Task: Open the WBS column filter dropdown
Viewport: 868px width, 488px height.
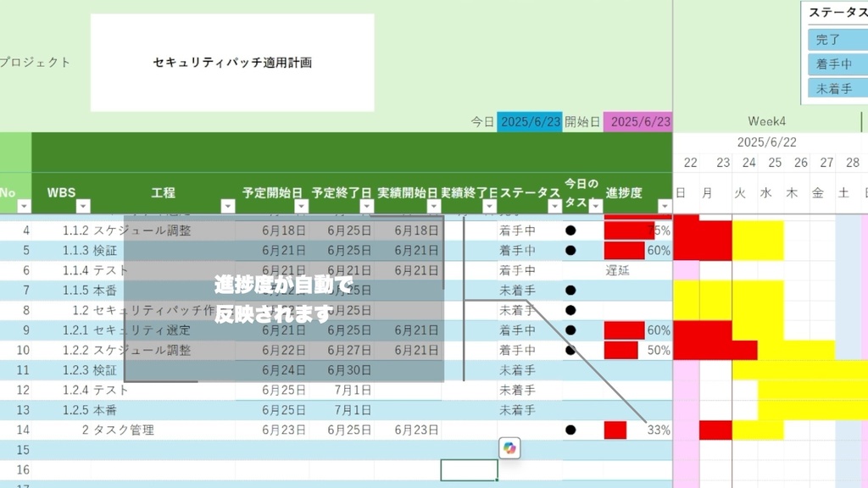Action: 81,206
